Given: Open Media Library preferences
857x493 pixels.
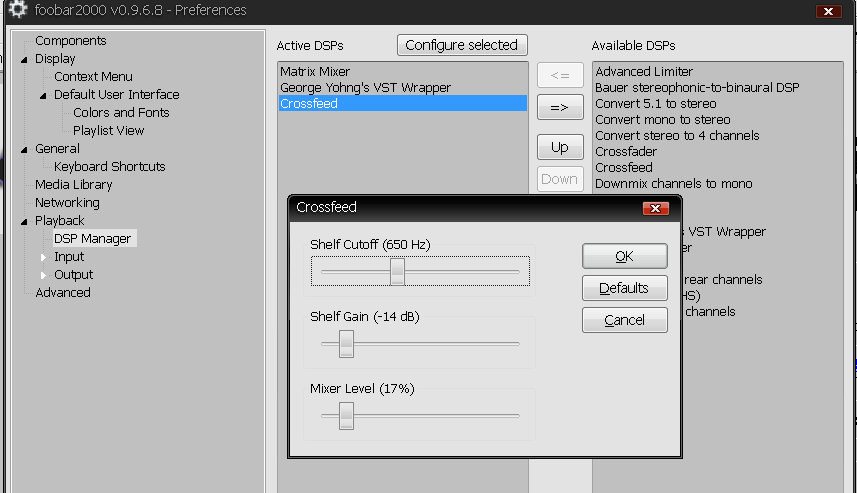Looking at the screenshot, I should tap(73, 185).
